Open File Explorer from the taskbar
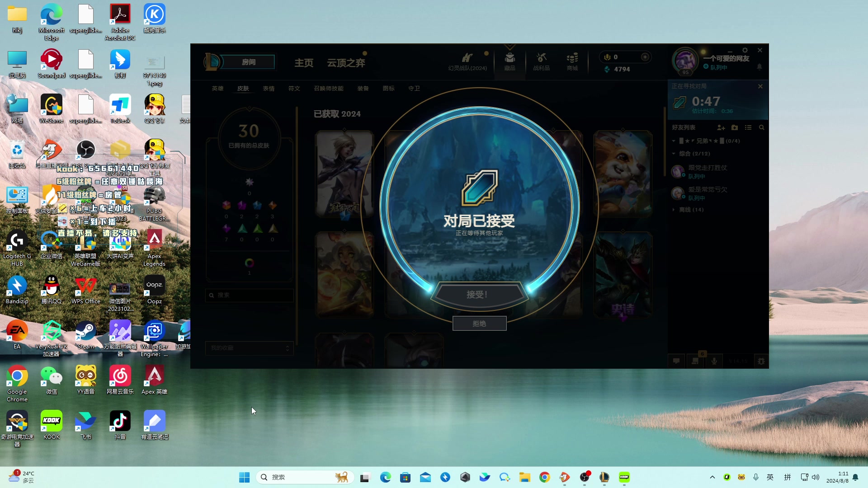 [x=524, y=477]
